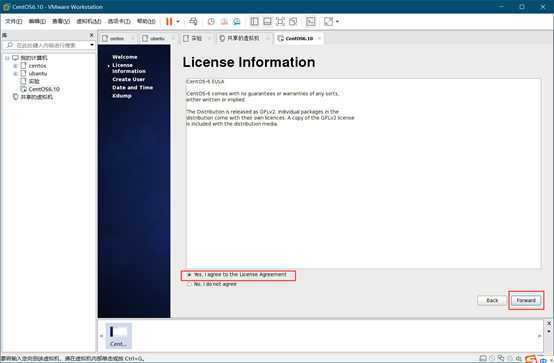554x363 pixels.
Task: Select the Cent... thumbnail in the thumbnail bar
Action: (x=118, y=336)
